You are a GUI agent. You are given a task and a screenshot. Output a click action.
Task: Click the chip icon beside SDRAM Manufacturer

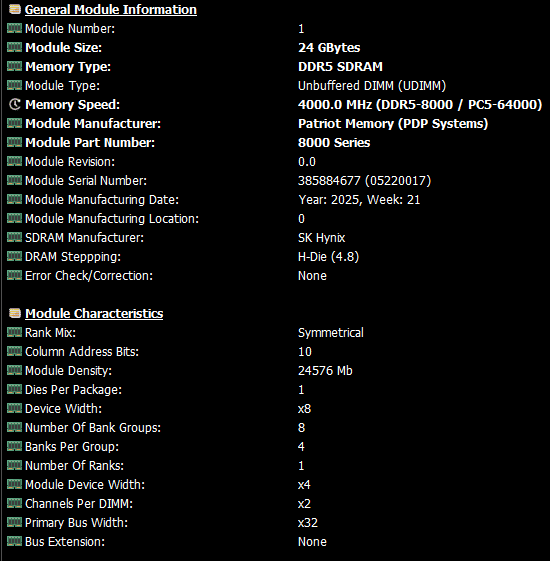pyautogui.click(x=14, y=237)
